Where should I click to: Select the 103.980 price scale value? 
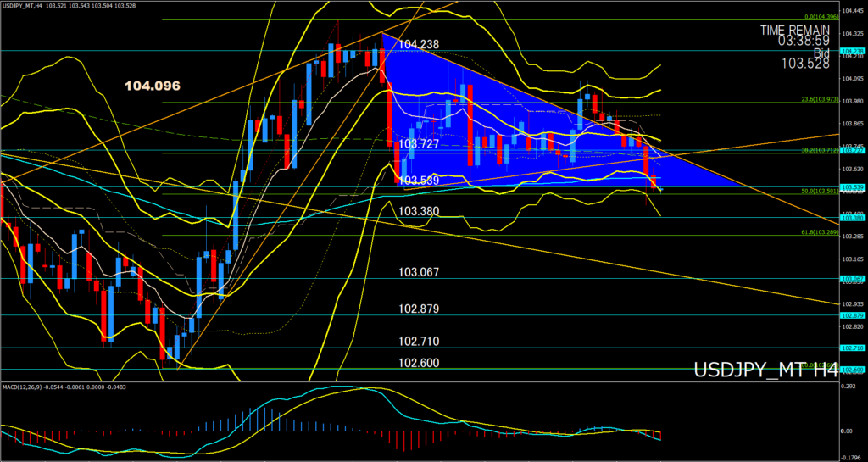[x=853, y=101]
